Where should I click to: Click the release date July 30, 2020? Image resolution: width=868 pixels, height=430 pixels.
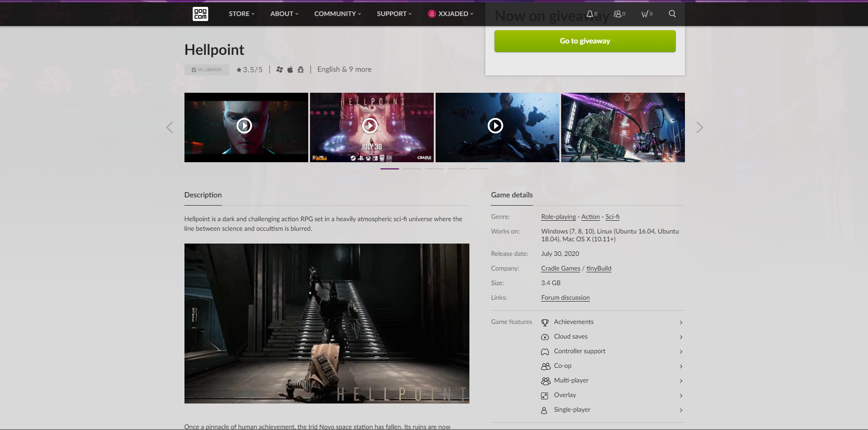click(x=560, y=254)
